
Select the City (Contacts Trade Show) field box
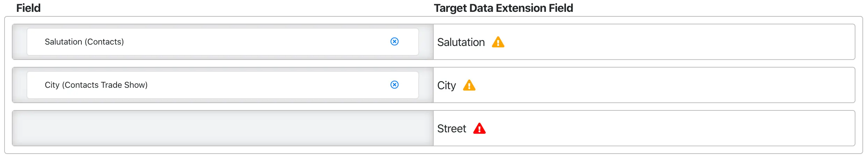pyautogui.click(x=209, y=85)
